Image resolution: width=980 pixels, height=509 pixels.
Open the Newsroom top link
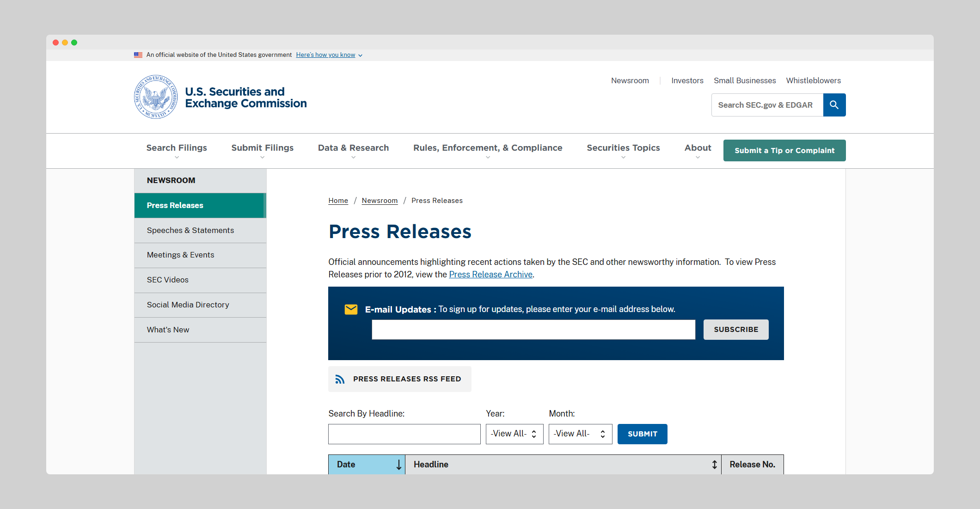(630, 80)
